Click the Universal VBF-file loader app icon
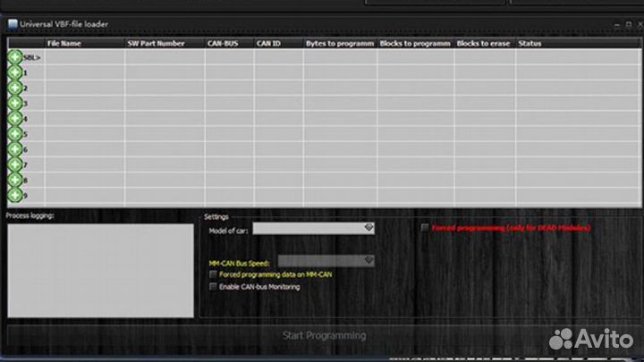This screenshot has width=644, height=362. coord(11,24)
